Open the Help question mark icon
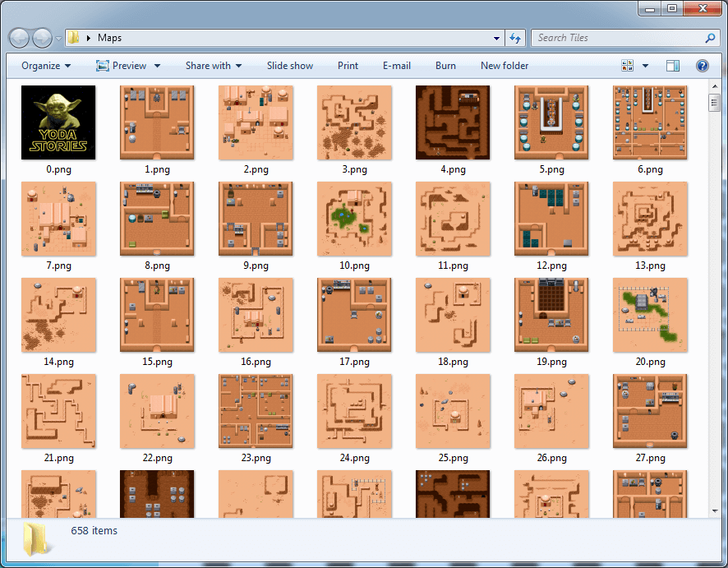 (703, 66)
